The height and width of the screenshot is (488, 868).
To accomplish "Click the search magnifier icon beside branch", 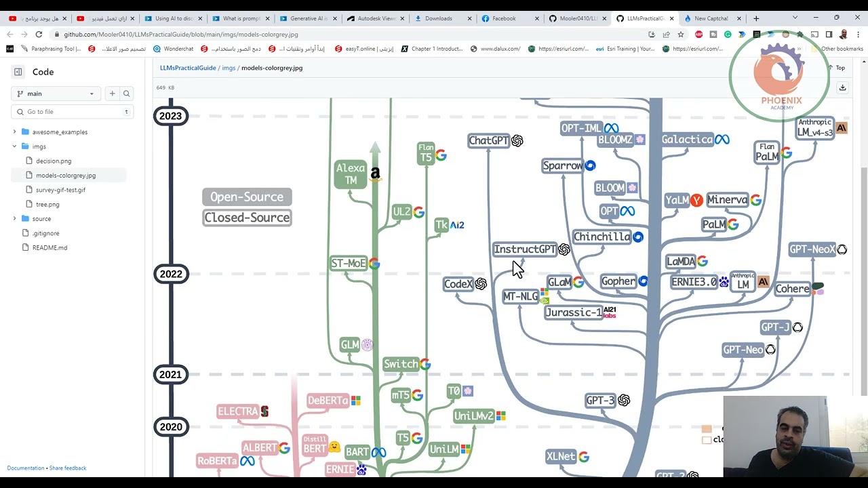I will (x=126, y=94).
